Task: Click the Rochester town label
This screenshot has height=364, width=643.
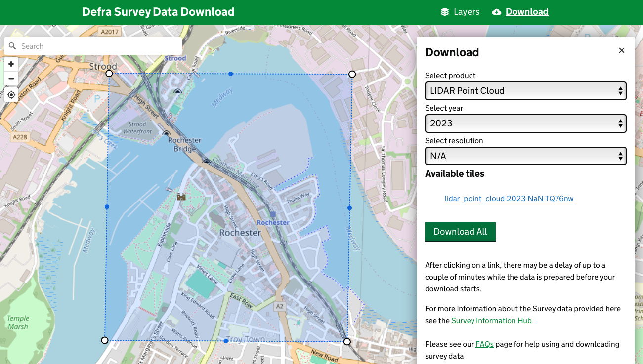Action: pos(240,233)
